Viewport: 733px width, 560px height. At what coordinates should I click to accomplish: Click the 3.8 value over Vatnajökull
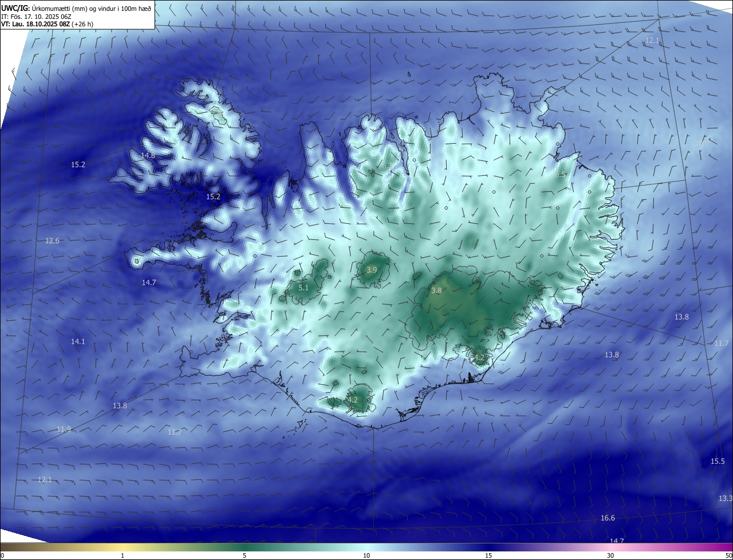tap(436, 290)
